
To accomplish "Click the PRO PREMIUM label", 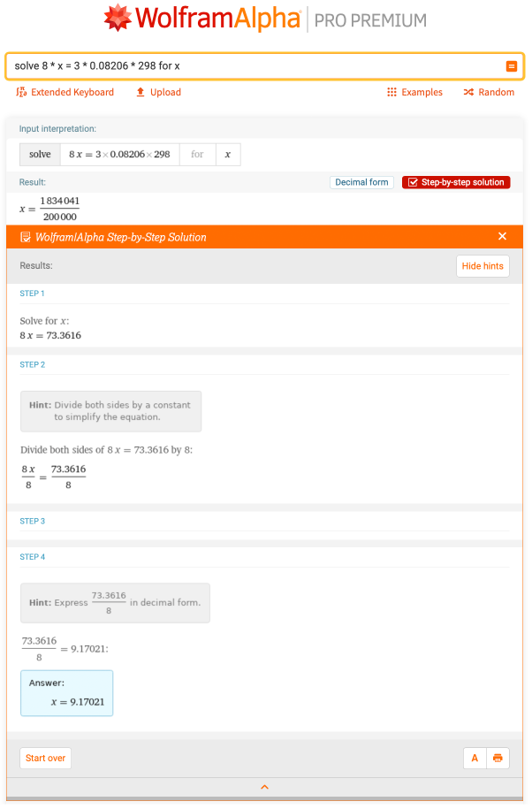I will point(370,20).
